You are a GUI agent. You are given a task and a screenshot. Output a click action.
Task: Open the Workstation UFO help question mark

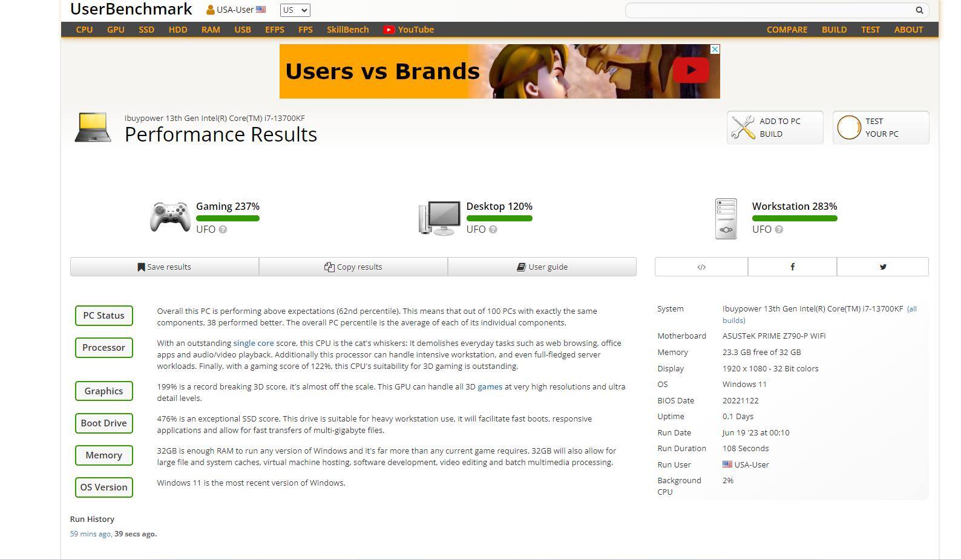[x=779, y=229]
